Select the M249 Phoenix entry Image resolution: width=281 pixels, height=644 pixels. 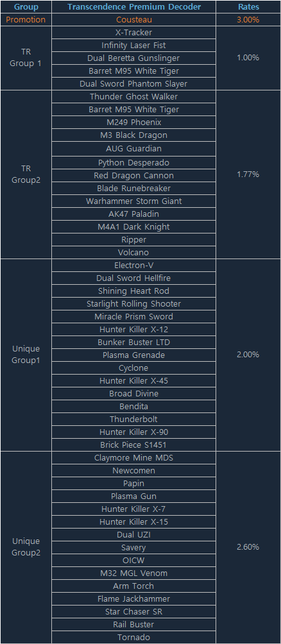coord(134,123)
